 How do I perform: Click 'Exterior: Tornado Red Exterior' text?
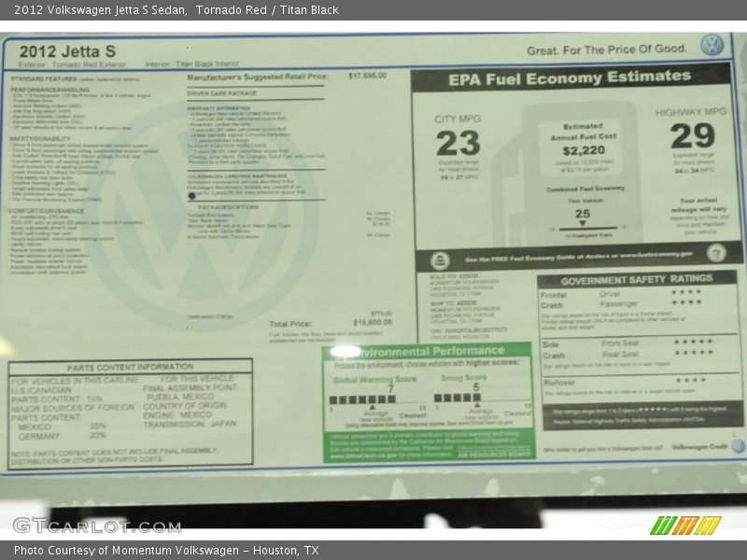pos(73,64)
